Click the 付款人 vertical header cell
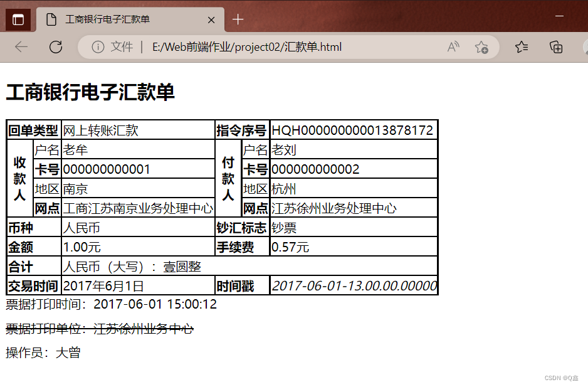 (x=228, y=179)
